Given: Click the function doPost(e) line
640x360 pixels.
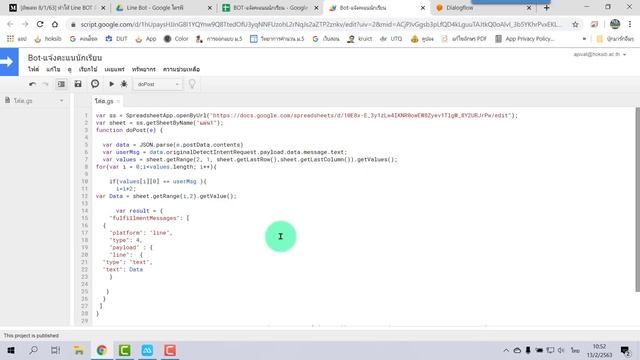Looking at the screenshot, I should 129,130.
